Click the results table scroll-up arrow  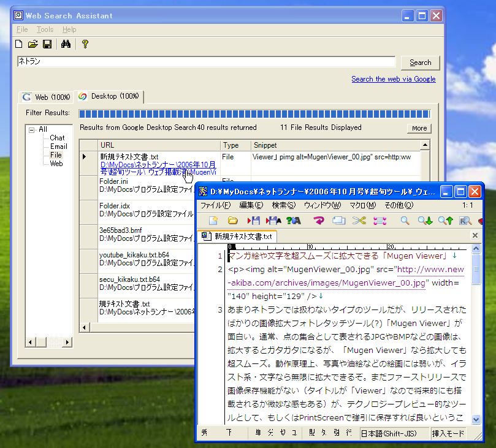(425, 145)
